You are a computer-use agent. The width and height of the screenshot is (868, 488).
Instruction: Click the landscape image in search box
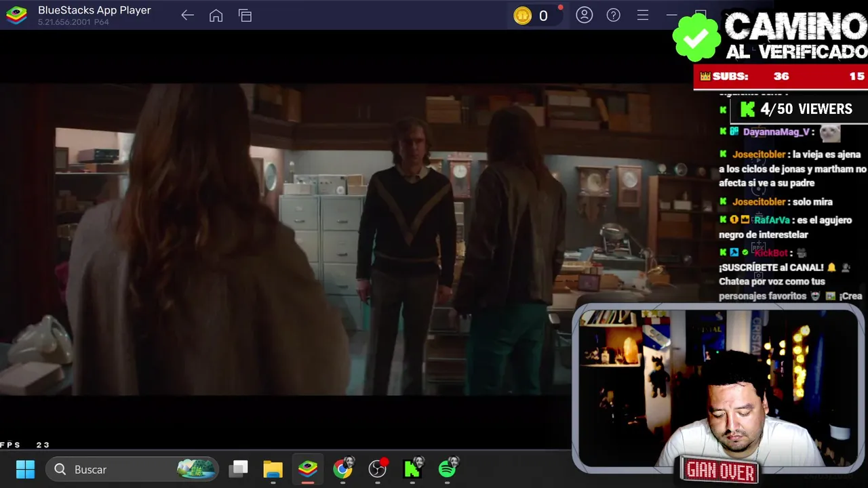click(x=196, y=468)
